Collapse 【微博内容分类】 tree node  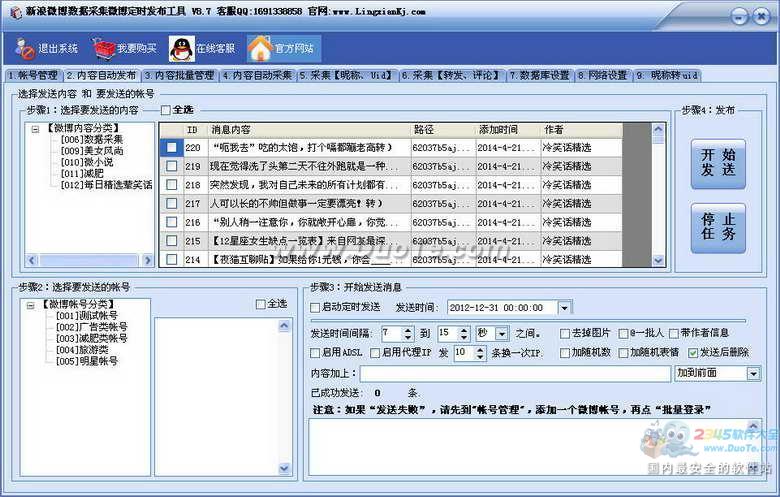click(x=35, y=129)
